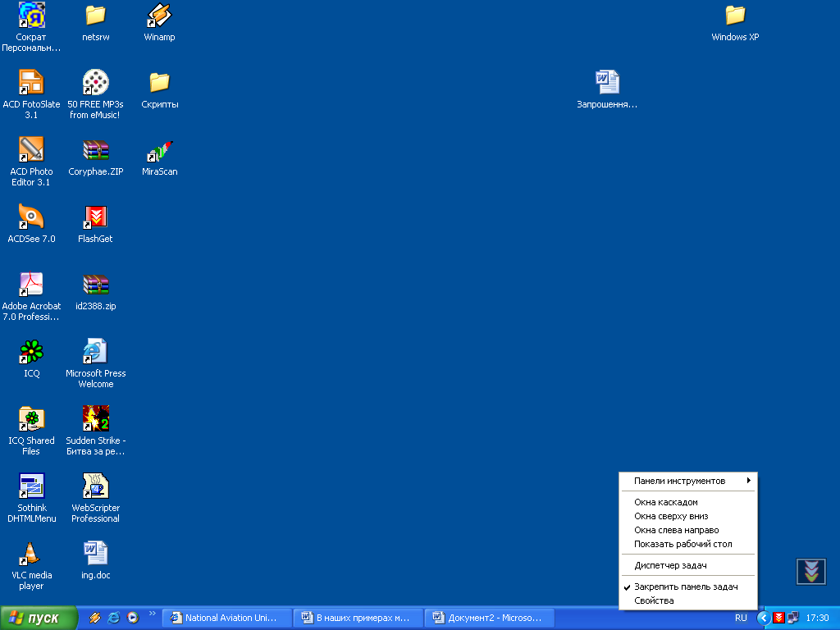The height and width of the screenshot is (630, 840).
Task: Toggle Закрепить панель задач checkmark
Action: pyautogui.click(x=688, y=587)
